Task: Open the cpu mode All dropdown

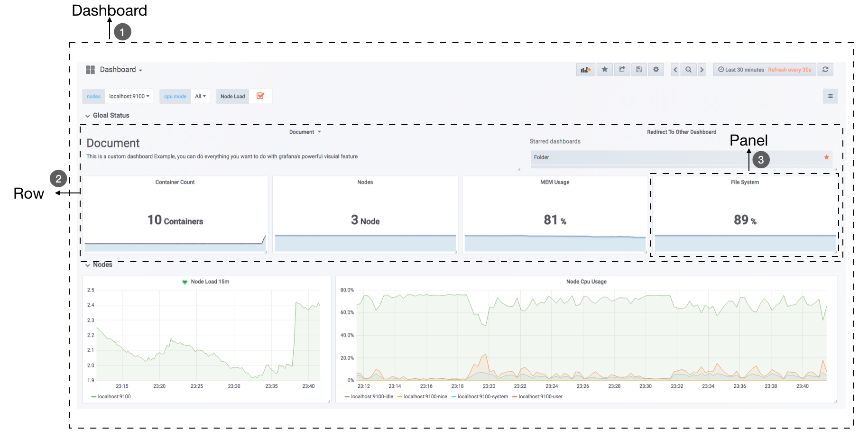Action: point(201,96)
